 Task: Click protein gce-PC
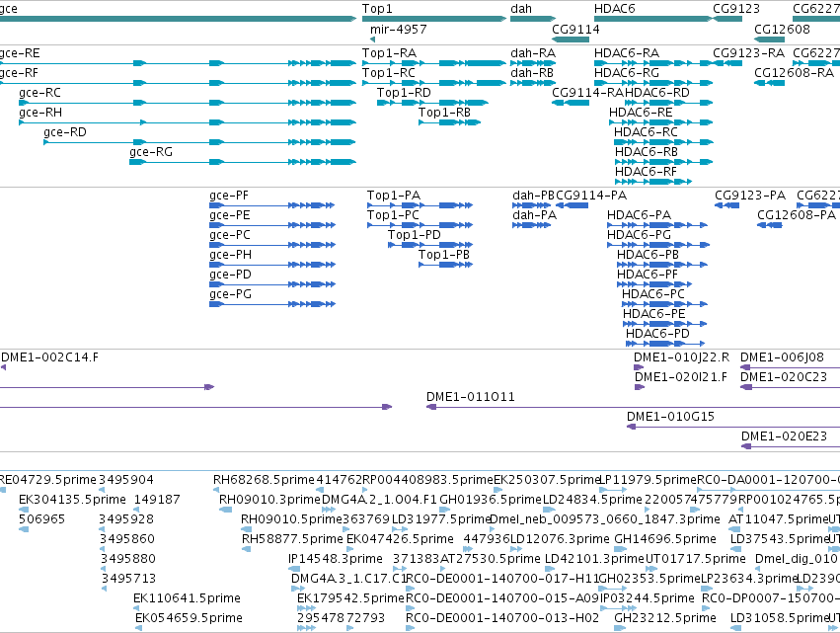click(x=229, y=235)
